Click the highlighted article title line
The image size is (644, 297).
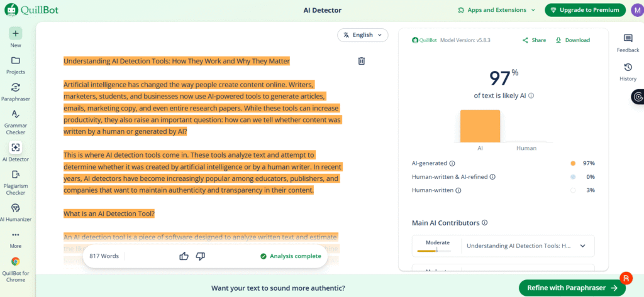177,61
